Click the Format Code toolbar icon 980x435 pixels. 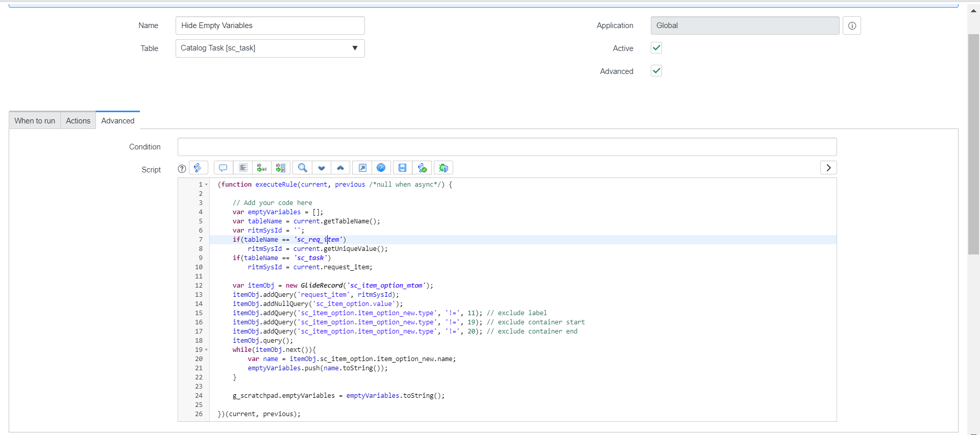[x=243, y=168]
